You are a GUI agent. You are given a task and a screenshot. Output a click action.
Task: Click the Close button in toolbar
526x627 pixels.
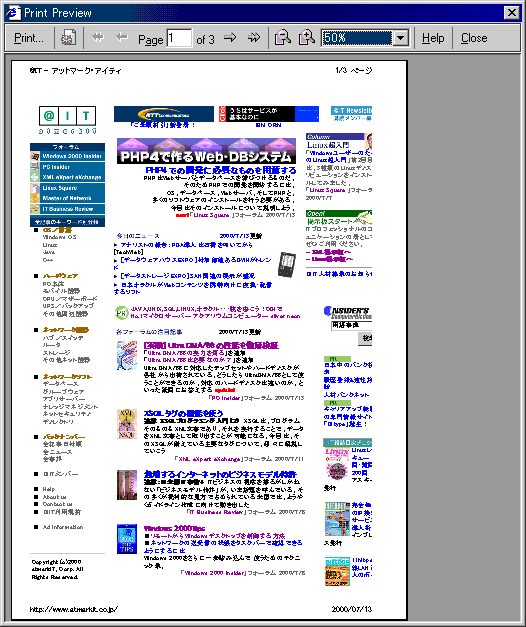(x=474, y=38)
